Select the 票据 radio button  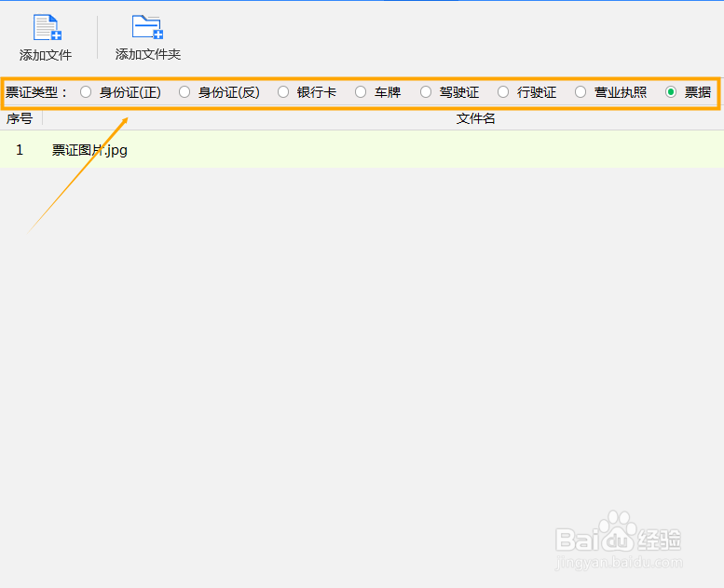coord(671,92)
